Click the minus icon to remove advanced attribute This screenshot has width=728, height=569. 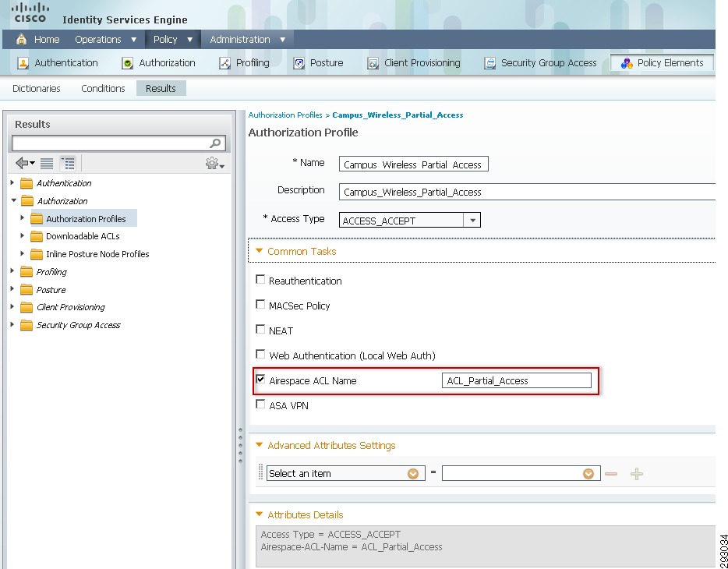coord(611,474)
